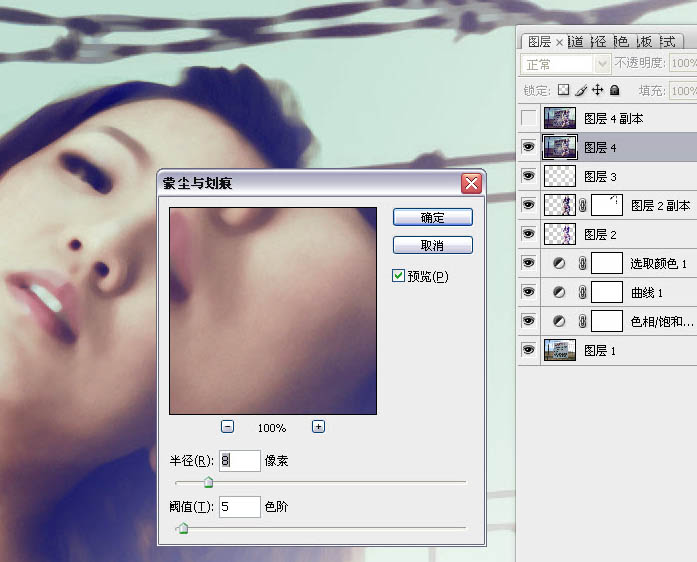Click the 半径 radius slider handle

pos(208,483)
